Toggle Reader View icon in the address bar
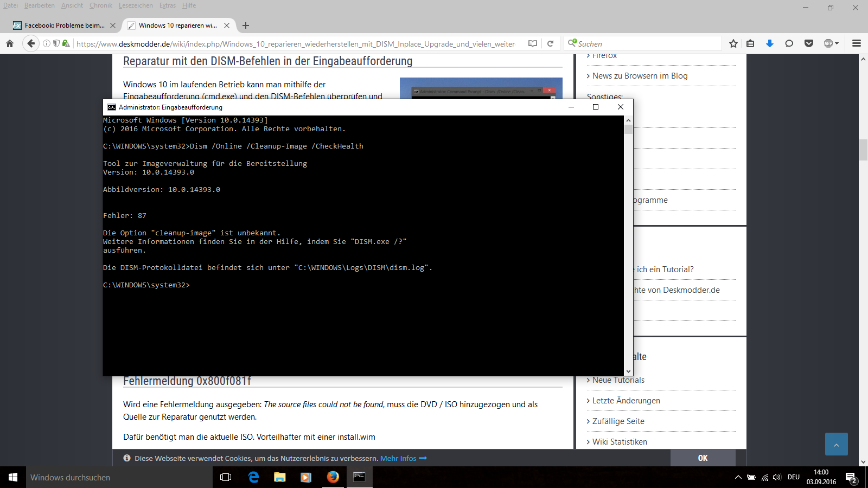Viewport: 868px width, 488px height. [533, 43]
